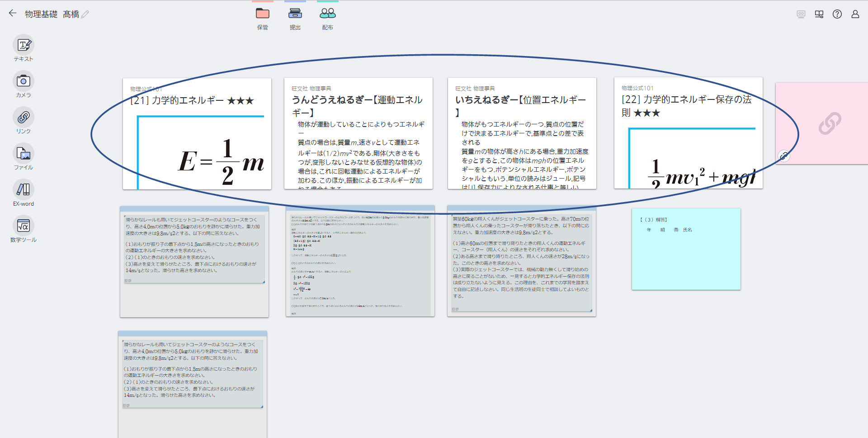
Task: Go back using the arrow button
Action: [x=12, y=13]
